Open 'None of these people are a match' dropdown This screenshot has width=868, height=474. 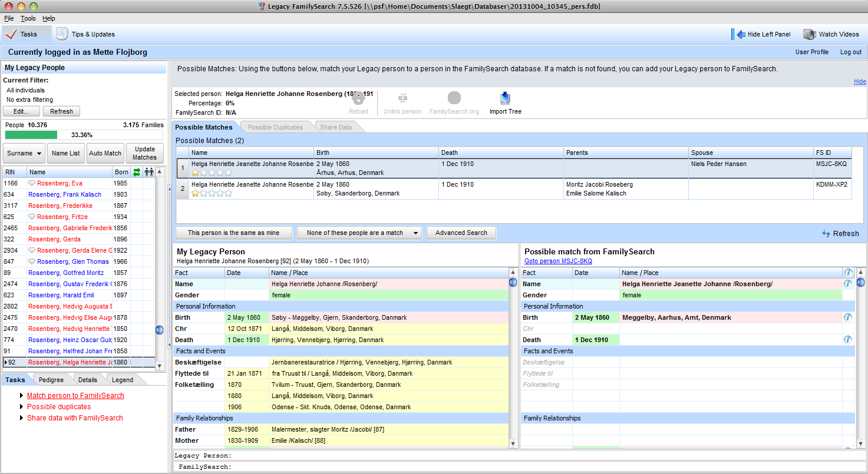(359, 233)
